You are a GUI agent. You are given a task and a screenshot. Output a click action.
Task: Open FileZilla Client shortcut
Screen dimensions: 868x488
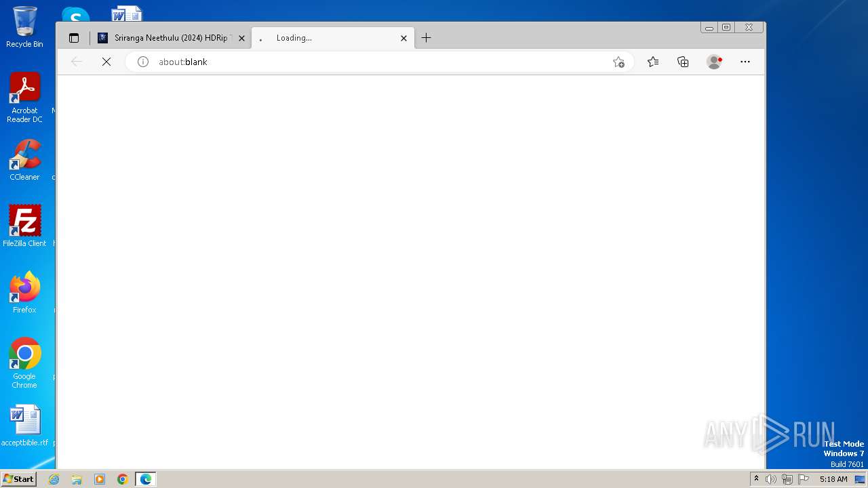(24, 226)
